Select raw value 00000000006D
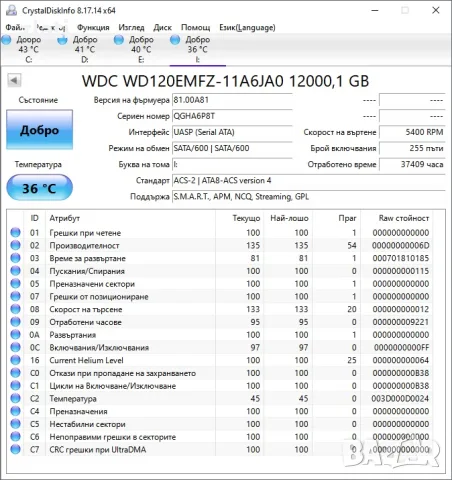452x480 pixels. [x=400, y=245]
